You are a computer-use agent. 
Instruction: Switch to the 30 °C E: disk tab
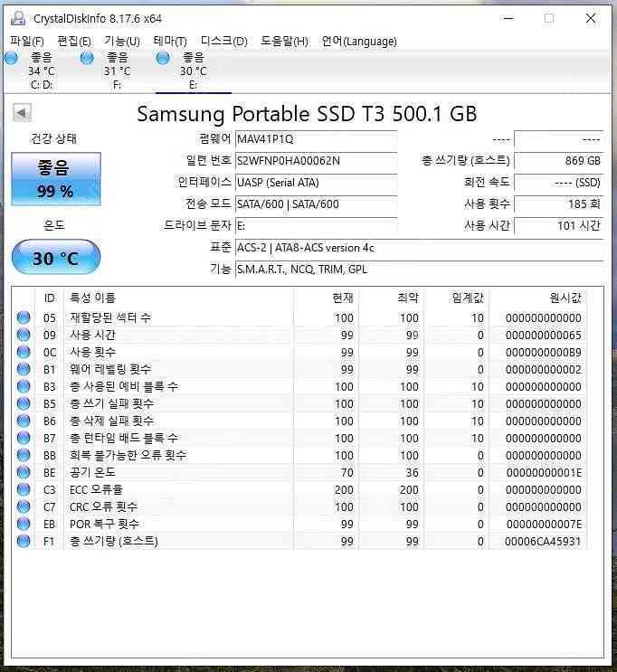click(194, 71)
